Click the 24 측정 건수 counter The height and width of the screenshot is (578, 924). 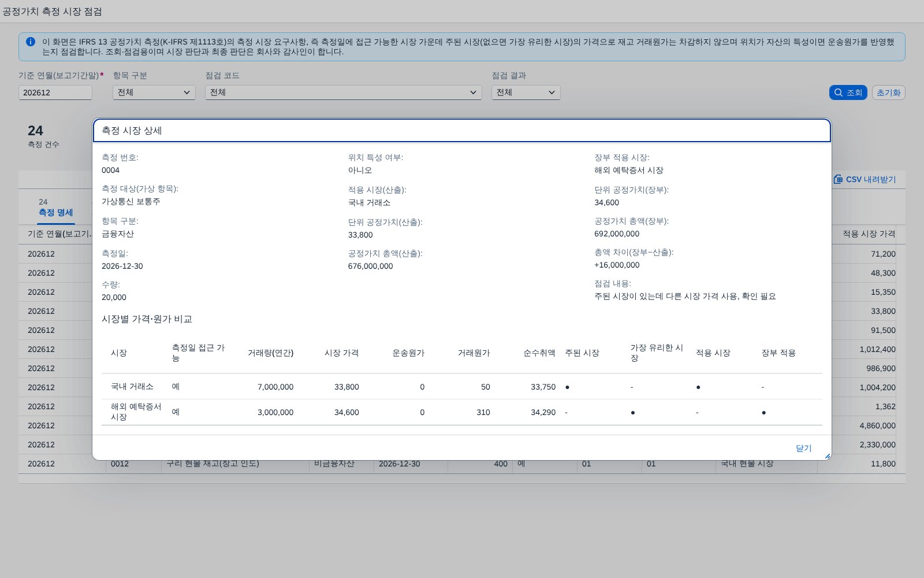tap(43, 136)
